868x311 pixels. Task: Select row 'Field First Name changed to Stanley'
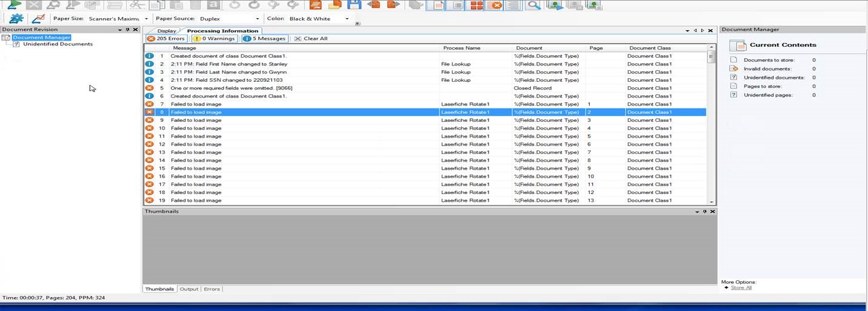click(425, 64)
